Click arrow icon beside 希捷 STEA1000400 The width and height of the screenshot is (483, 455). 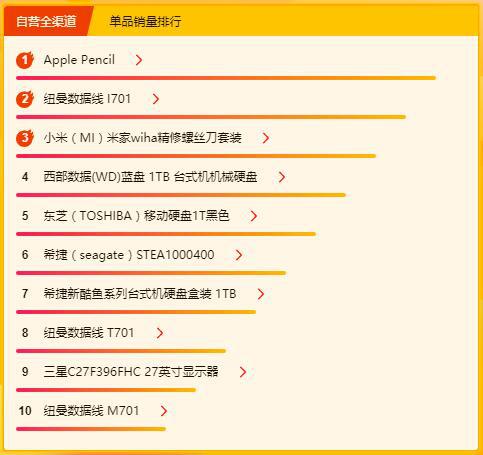coord(239,255)
